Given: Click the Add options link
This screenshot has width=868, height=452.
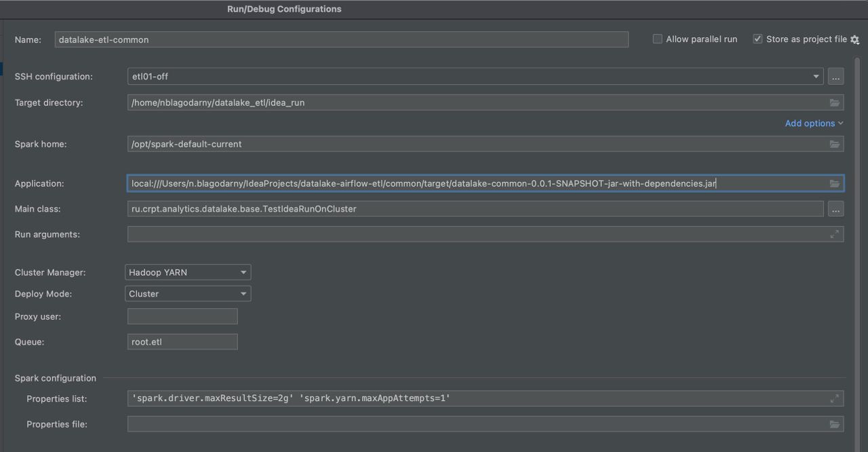Looking at the screenshot, I should [813, 124].
